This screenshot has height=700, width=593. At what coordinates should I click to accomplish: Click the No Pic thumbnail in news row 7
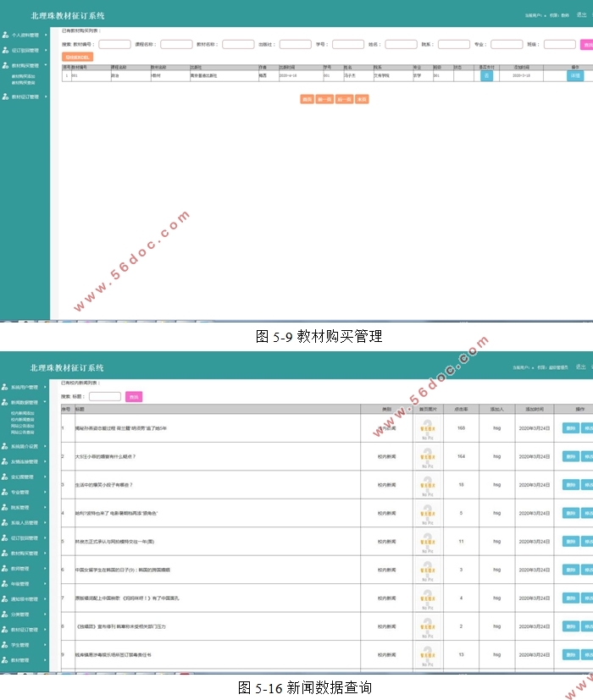(428, 598)
